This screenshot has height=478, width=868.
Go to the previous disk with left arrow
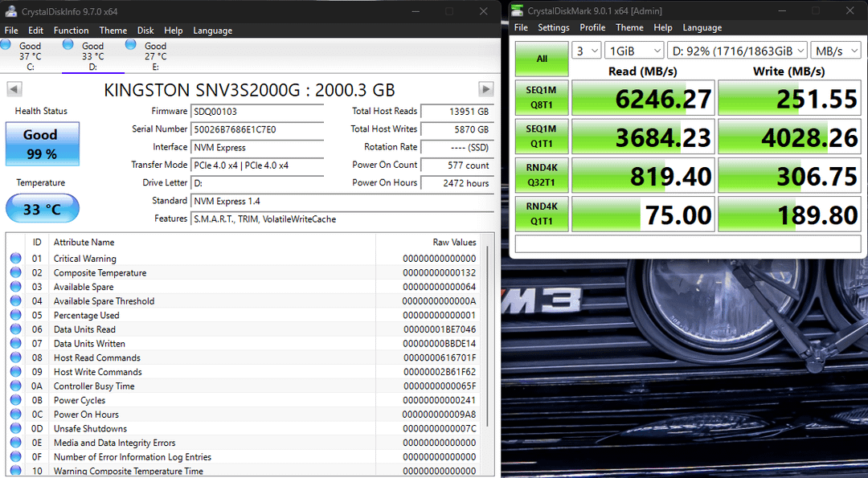pyautogui.click(x=14, y=89)
